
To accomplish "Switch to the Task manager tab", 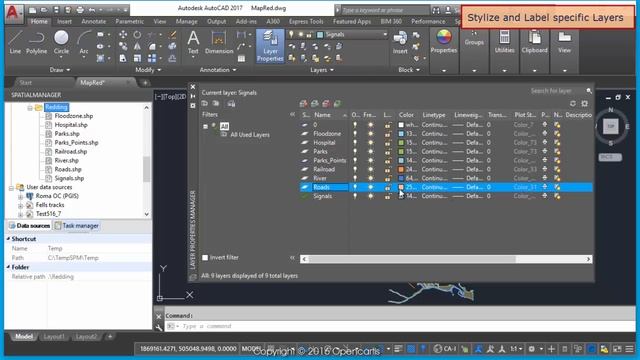I will 77,226.
